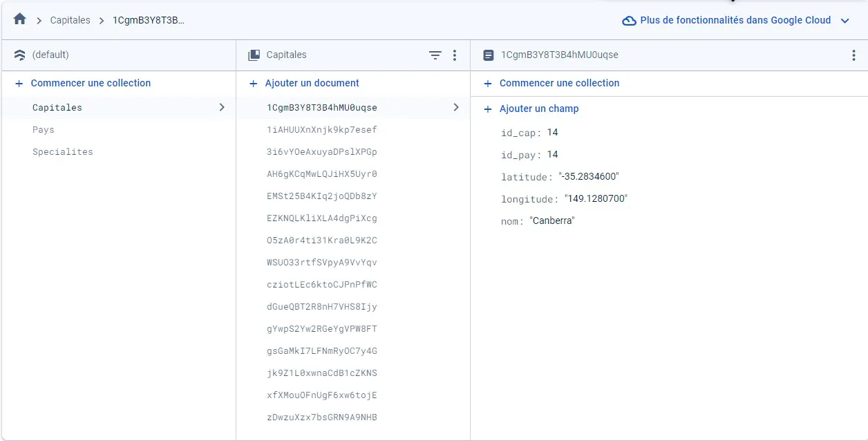Select document EMSt25B4KIq2joQDb8zY
Screen dimensions: 868x441
(x=322, y=196)
